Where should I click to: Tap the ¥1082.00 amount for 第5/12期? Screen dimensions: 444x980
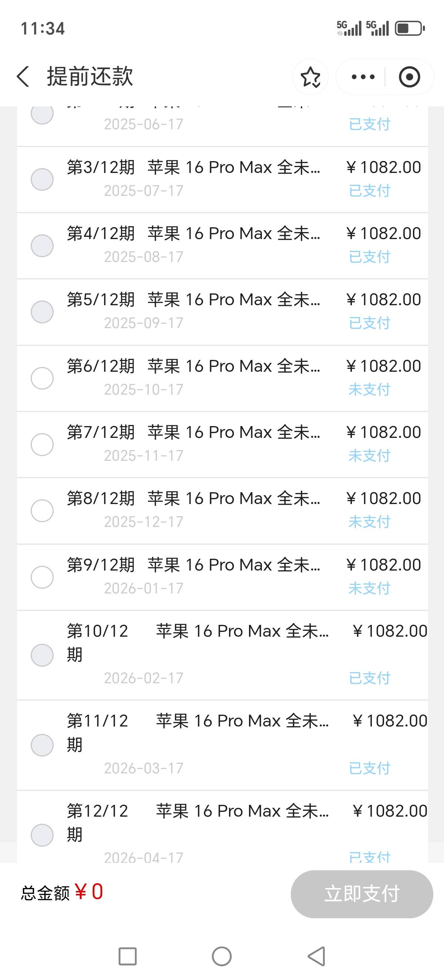pos(383,300)
